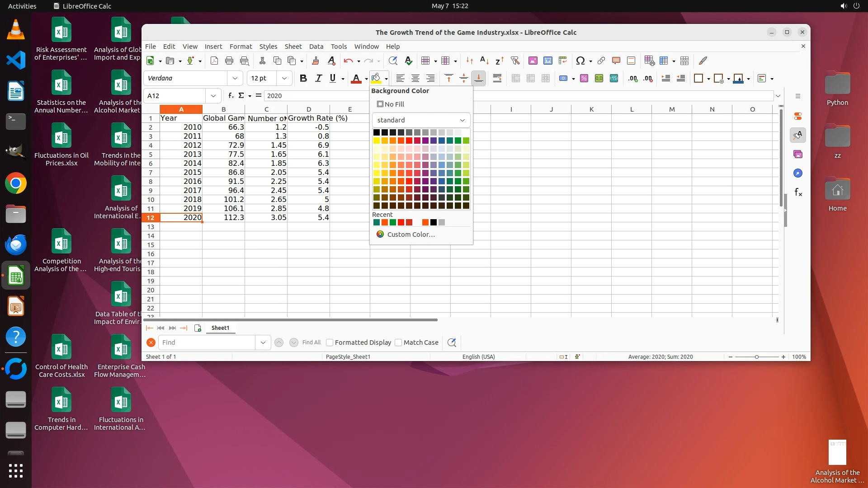This screenshot has width=868, height=488.
Task: Open the Format menu
Action: 241,46
